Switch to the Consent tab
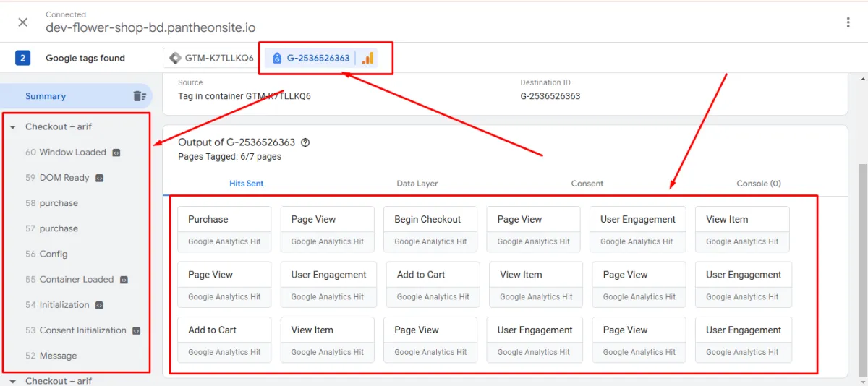Viewport: 868px width, 386px height. (587, 184)
